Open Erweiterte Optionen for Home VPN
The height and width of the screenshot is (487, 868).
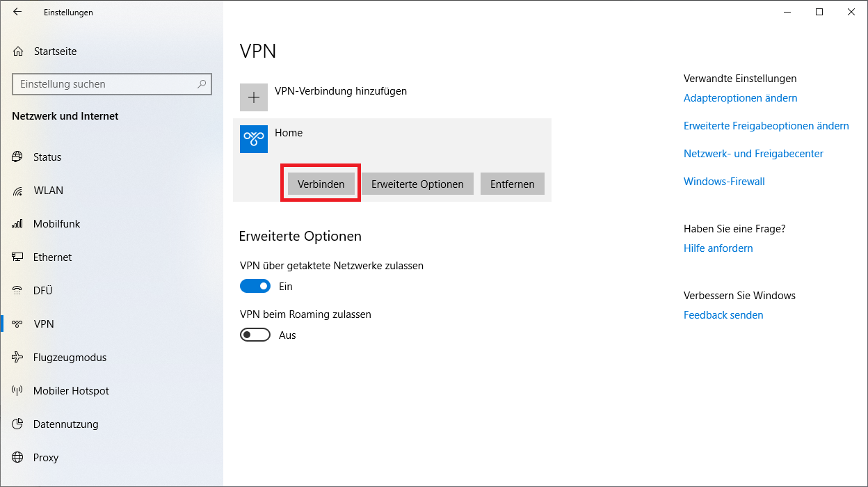point(417,184)
